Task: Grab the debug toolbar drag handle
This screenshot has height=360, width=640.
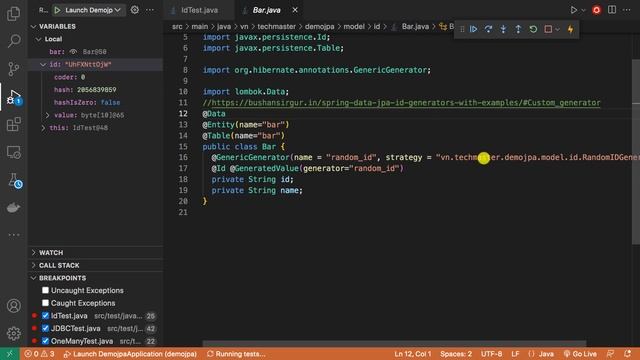Action: 462,29
